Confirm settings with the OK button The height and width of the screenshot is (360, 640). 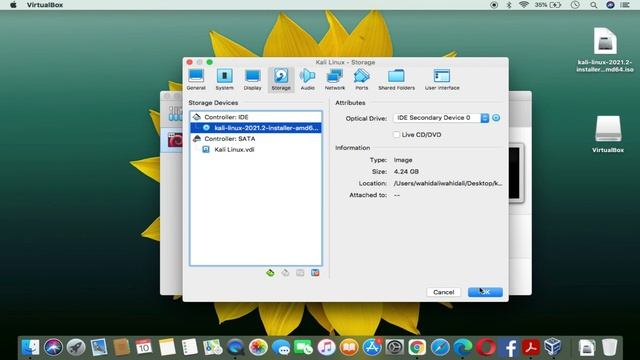click(485, 292)
